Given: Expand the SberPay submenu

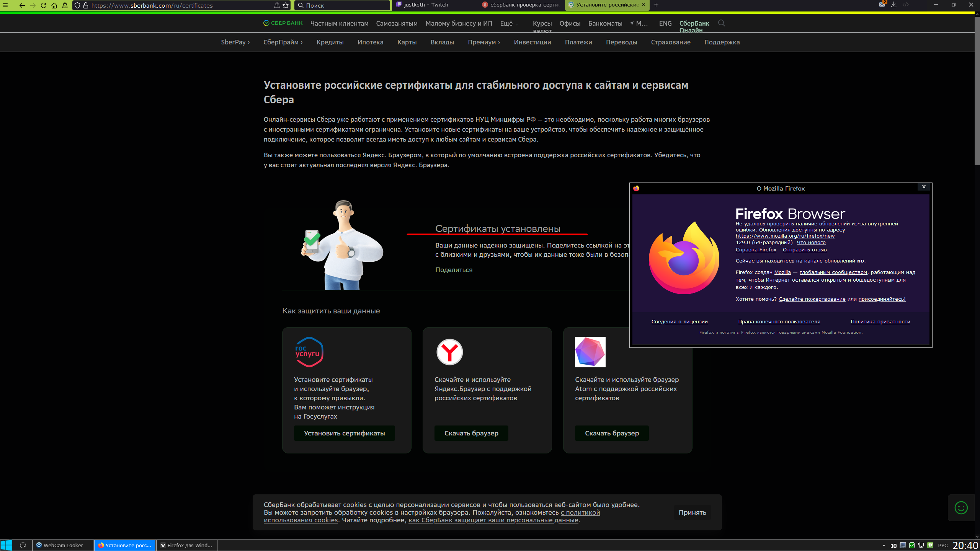Looking at the screenshot, I should pos(235,42).
